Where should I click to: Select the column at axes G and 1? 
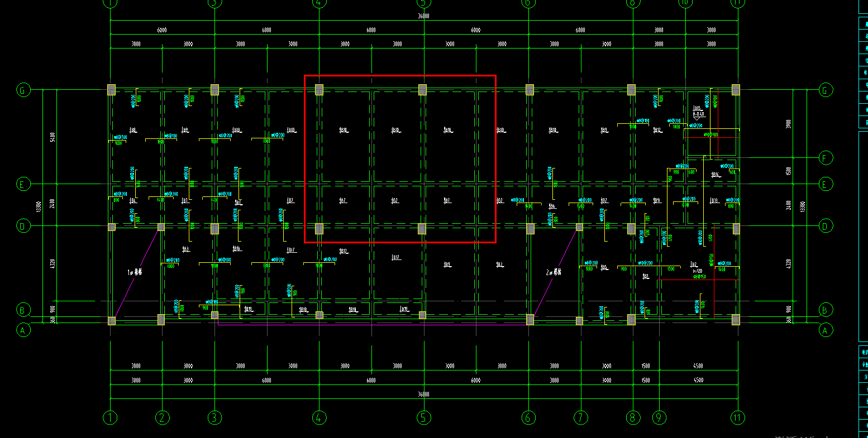click(x=111, y=90)
